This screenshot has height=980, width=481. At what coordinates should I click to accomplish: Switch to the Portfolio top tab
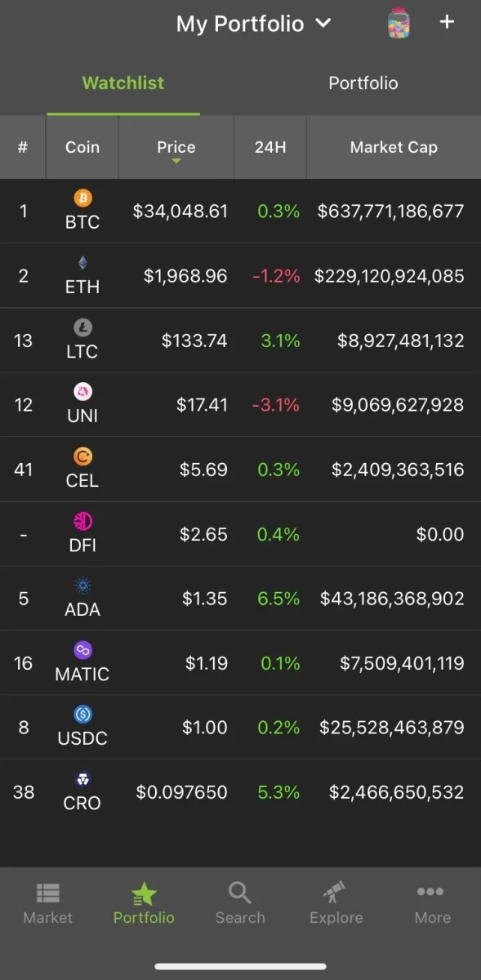point(363,83)
